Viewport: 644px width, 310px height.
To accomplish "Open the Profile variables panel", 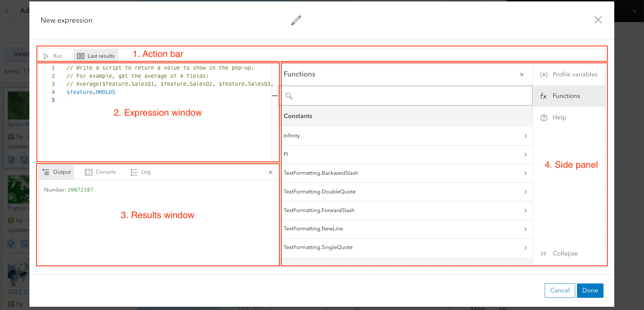I will click(x=569, y=75).
